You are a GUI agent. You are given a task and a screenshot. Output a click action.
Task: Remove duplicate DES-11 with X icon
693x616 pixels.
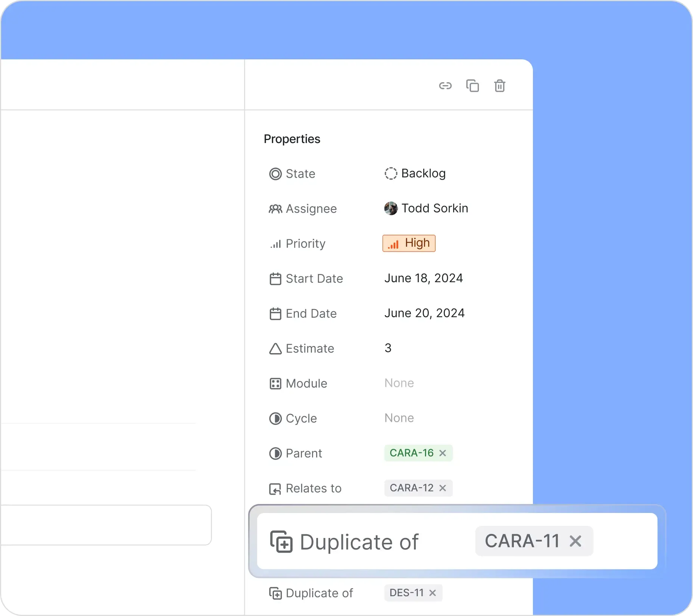tap(433, 593)
